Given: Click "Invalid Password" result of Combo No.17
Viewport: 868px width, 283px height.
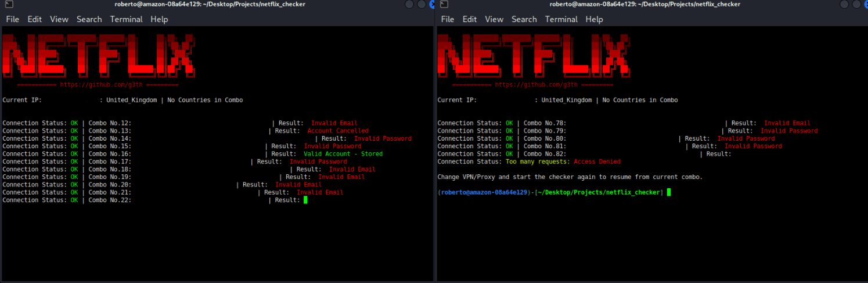Looking at the screenshot, I should tap(318, 162).
